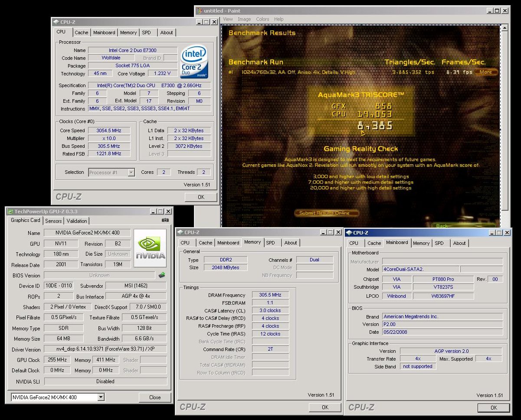Screen dimensions: 521x420
Task: Click Paint's vertical scrollbar up arrow
Action: tap(505, 28)
